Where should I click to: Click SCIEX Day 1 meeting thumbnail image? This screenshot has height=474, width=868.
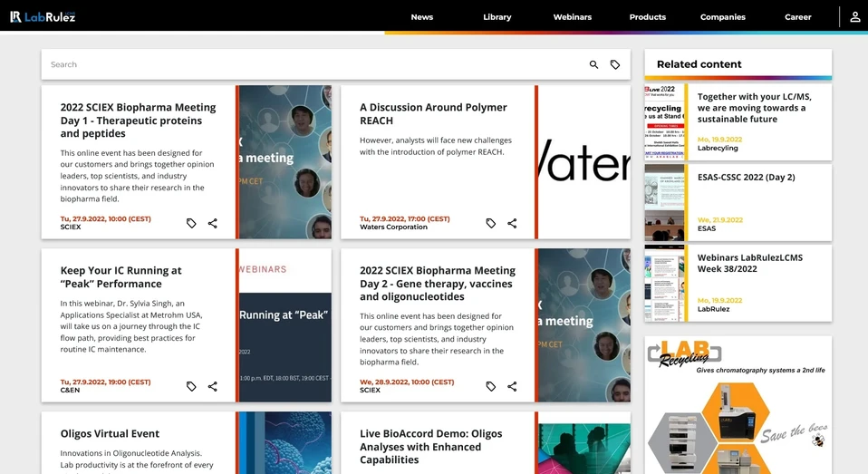285,162
